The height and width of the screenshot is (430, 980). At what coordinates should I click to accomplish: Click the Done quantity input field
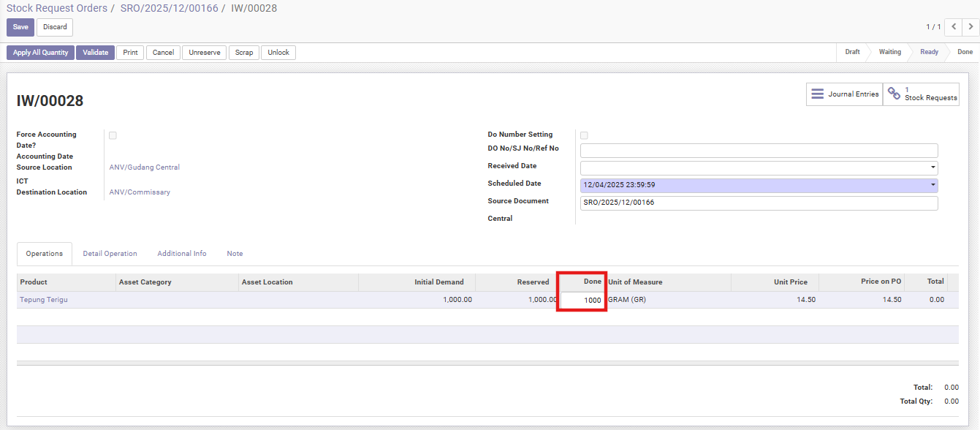tap(582, 301)
